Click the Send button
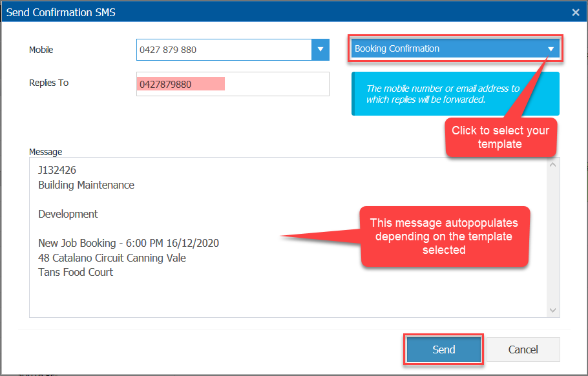This screenshot has height=376, width=588. (x=444, y=350)
